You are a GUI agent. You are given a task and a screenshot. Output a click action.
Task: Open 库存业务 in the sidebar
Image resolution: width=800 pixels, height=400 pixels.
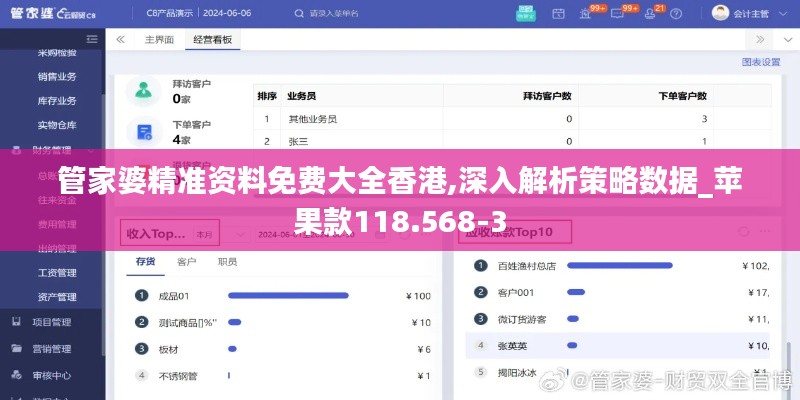(57, 101)
